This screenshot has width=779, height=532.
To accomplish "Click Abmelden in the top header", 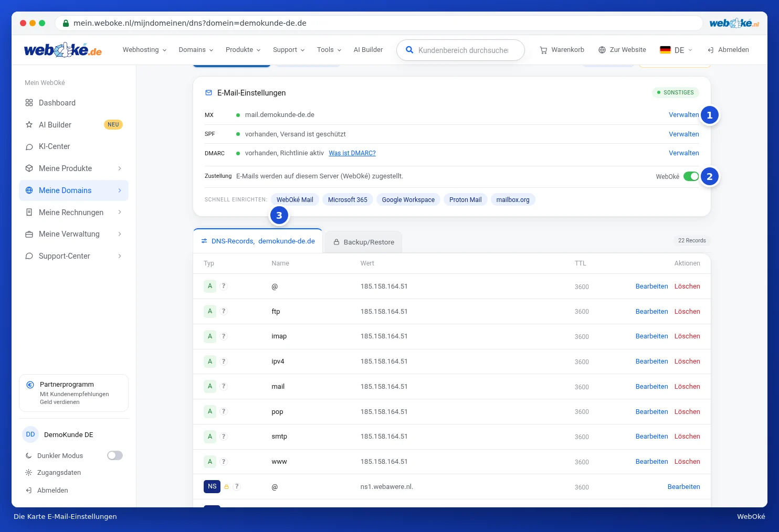I will [728, 50].
